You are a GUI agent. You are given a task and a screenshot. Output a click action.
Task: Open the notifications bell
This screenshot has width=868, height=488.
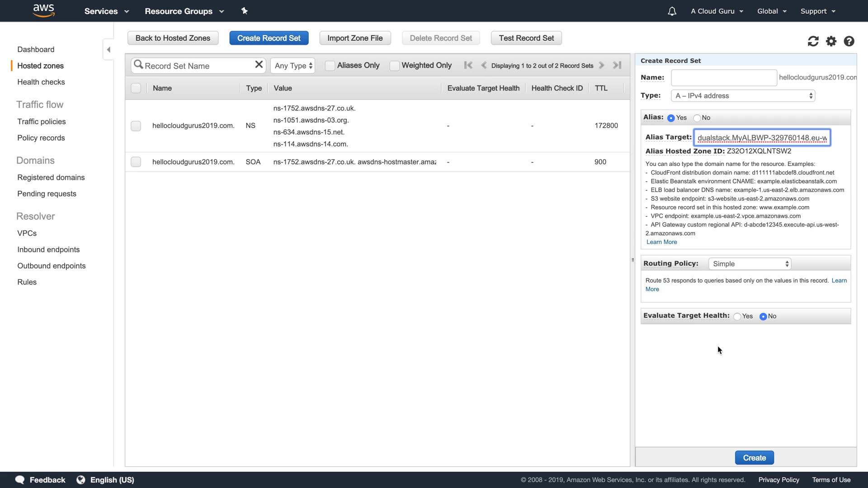(672, 11)
